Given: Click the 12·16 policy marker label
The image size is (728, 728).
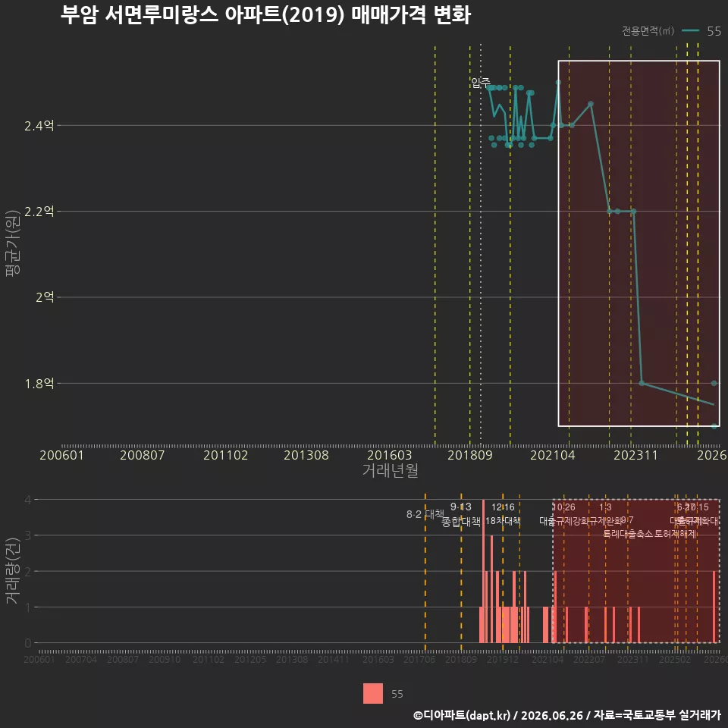Looking at the screenshot, I should click(x=503, y=507).
